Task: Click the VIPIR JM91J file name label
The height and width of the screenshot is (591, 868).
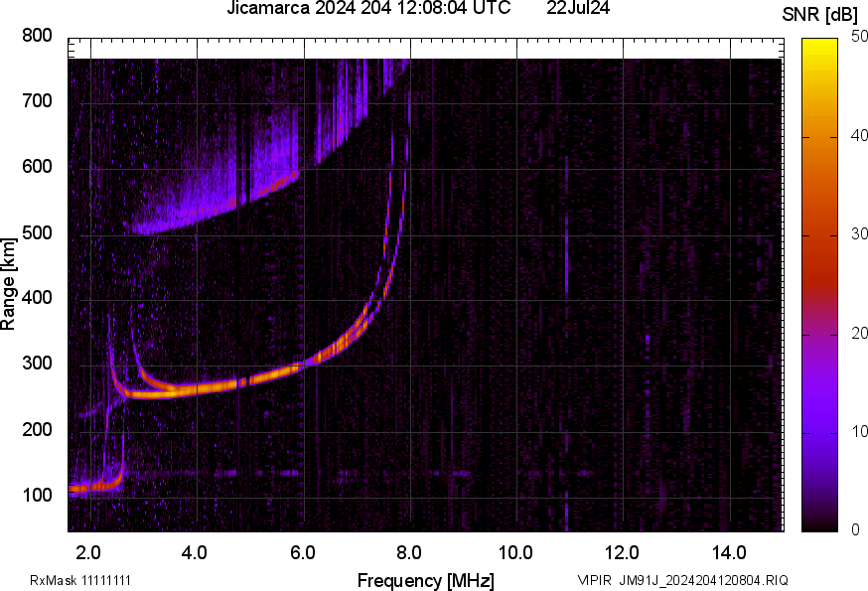Action: 683,580
